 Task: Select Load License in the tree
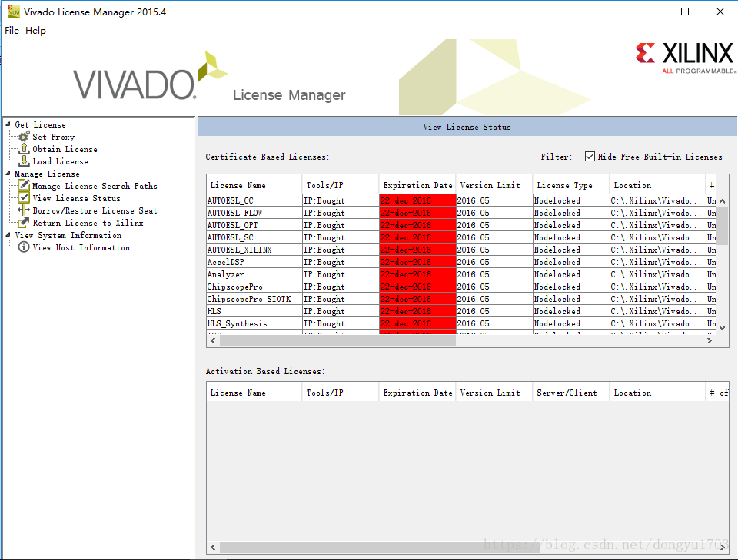point(60,161)
